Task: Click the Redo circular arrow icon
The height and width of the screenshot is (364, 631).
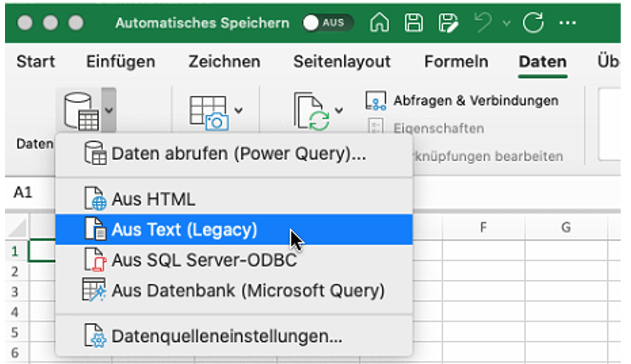Action: pos(533,23)
